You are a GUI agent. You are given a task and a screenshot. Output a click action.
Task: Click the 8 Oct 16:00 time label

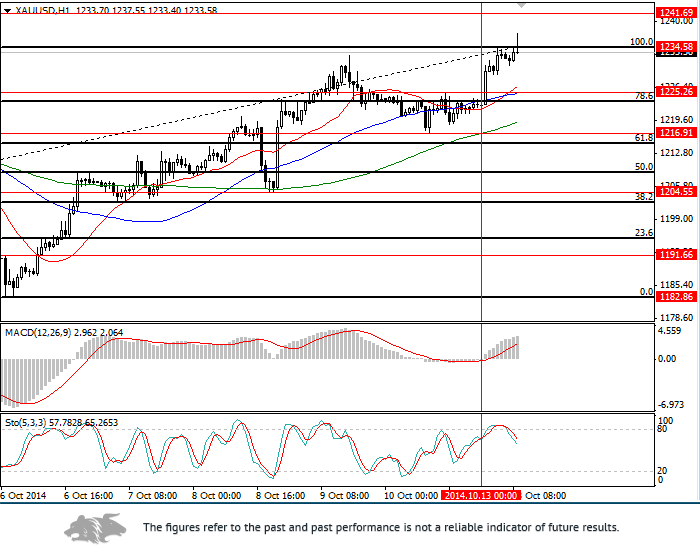point(280,496)
